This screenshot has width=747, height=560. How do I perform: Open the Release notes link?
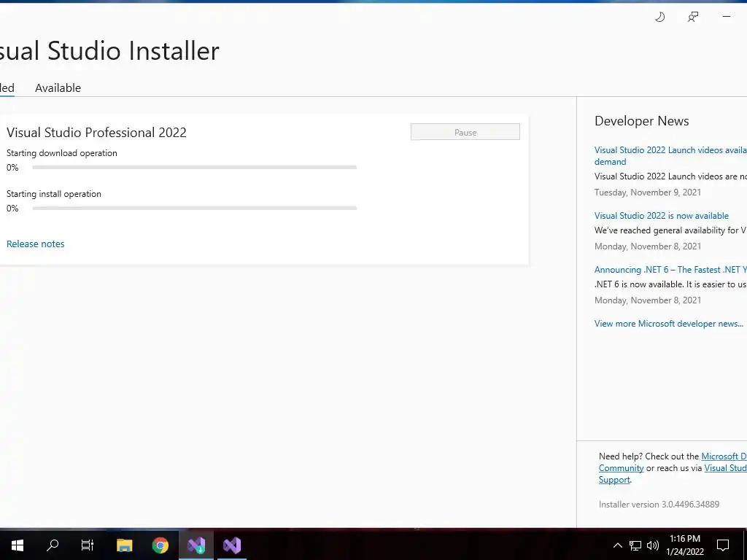35,244
